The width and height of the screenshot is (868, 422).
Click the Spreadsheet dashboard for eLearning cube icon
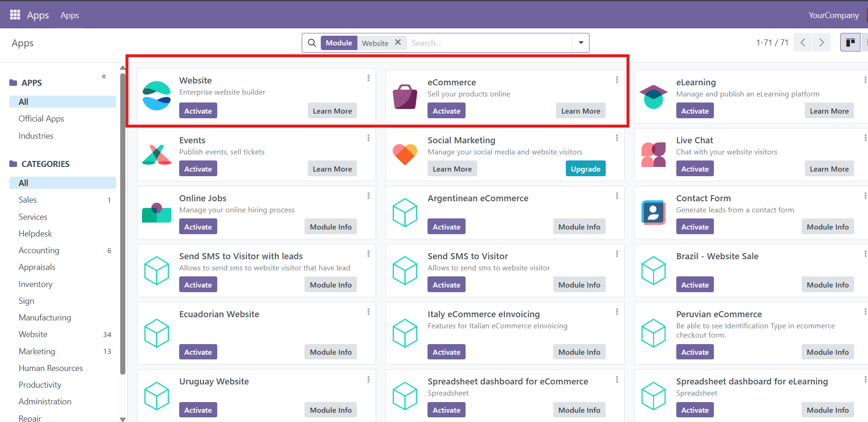(654, 396)
